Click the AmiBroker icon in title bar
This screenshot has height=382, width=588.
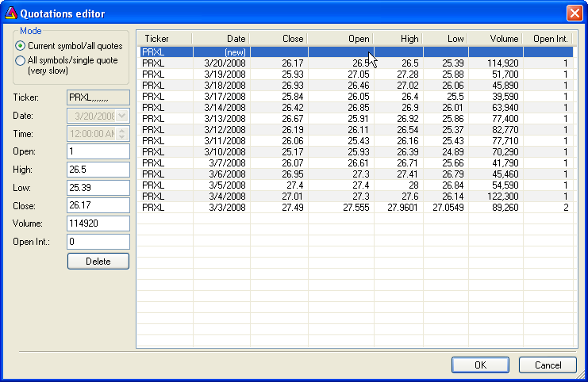point(10,13)
